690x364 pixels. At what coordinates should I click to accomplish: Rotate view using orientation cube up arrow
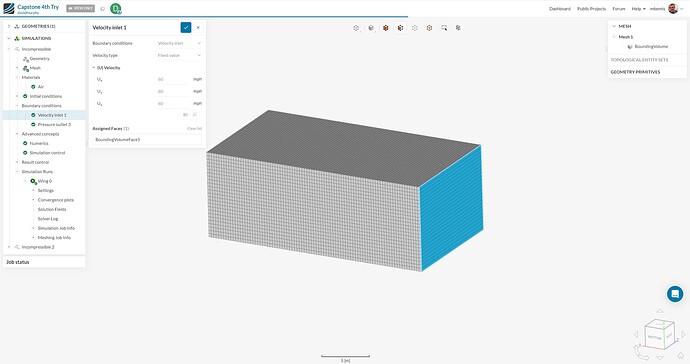660,311
